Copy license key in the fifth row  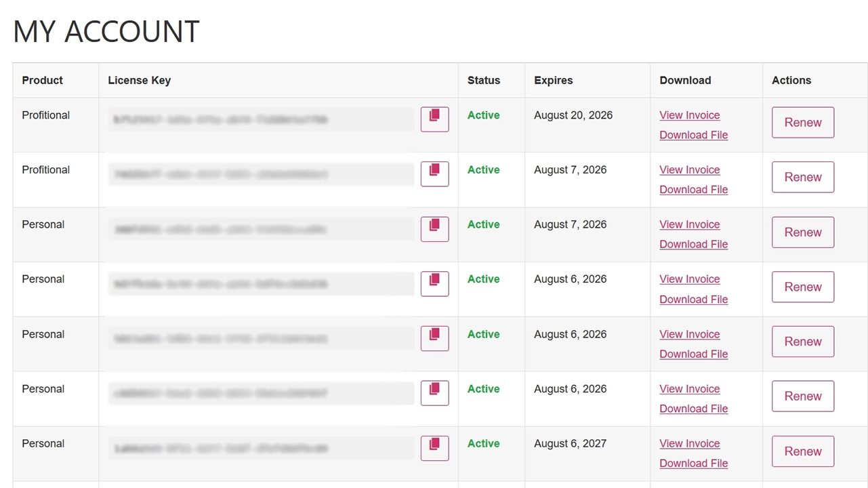coord(434,338)
